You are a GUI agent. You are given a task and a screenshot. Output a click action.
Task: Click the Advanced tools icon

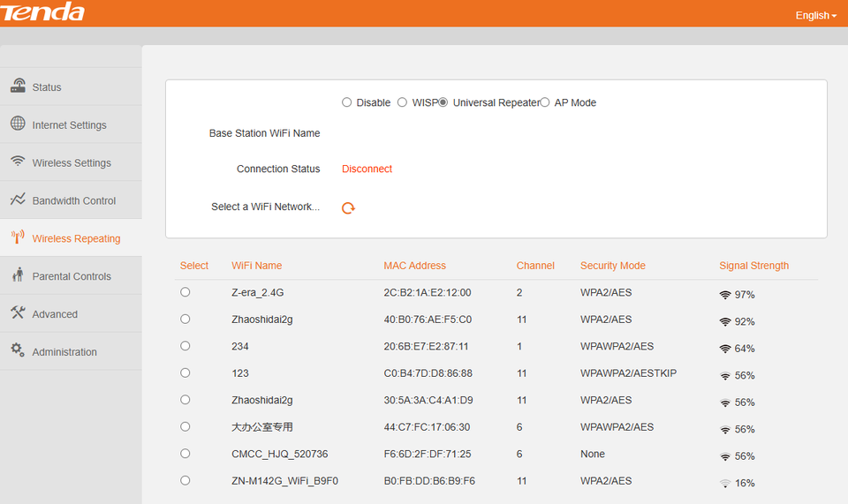click(18, 312)
